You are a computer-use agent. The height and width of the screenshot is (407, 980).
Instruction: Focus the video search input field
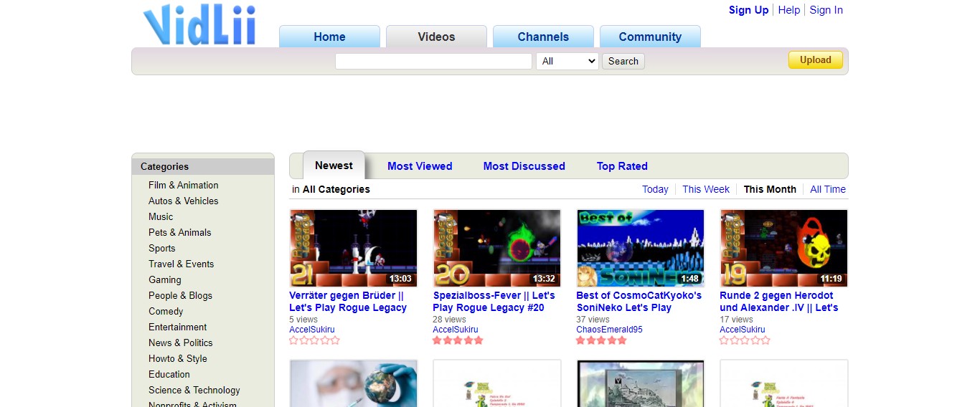433,61
